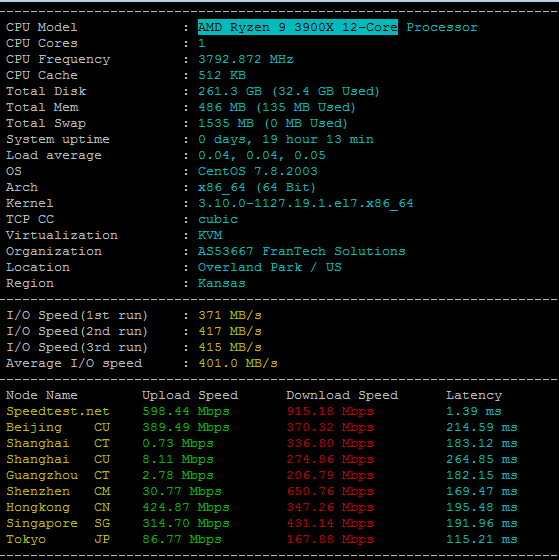The height and width of the screenshot is (560, 559).
Task: Click Singapore download speed 431.14 Mbps
Action: coord(330,523)
